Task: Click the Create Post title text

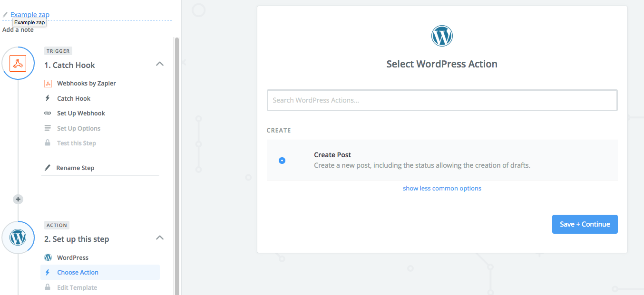Action: [332, 155]
